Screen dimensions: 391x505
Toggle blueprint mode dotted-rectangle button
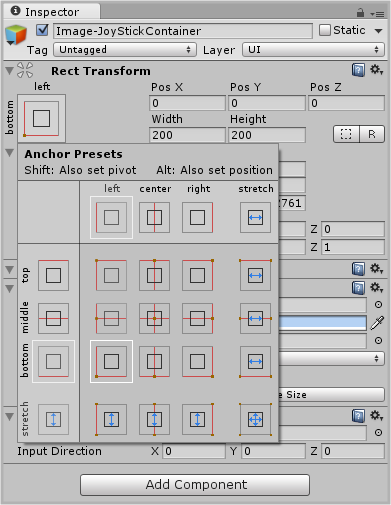tap(346, 134)
